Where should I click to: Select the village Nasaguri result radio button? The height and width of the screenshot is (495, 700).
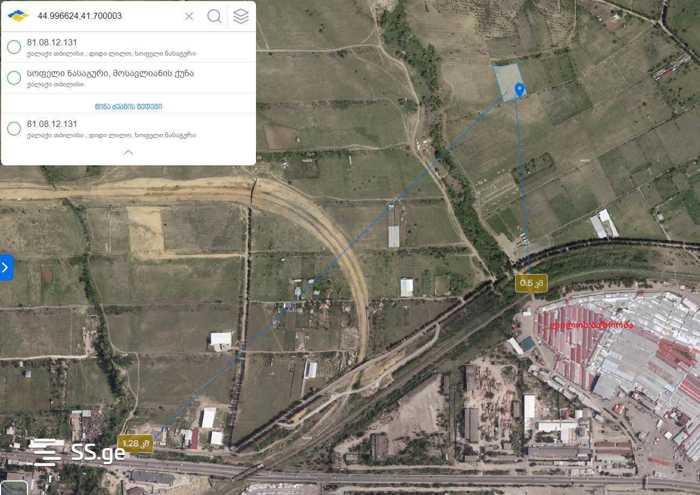14,78
